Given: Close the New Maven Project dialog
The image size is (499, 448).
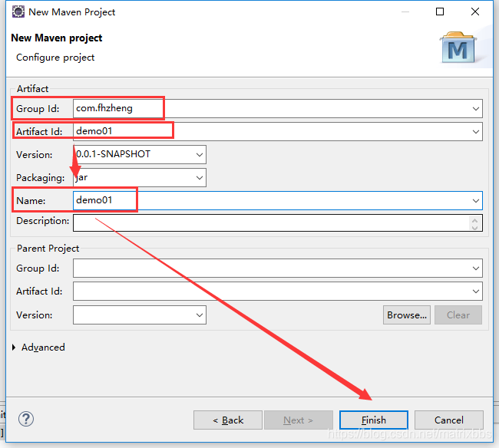Looking at the screenshot, I should click(x=475, y=12).
